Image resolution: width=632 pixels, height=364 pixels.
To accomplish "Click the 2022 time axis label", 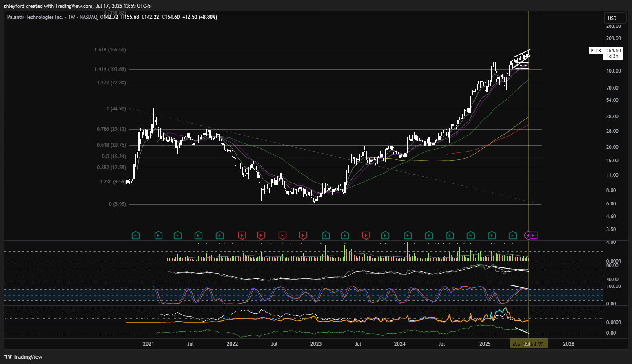I will point(232,344).
